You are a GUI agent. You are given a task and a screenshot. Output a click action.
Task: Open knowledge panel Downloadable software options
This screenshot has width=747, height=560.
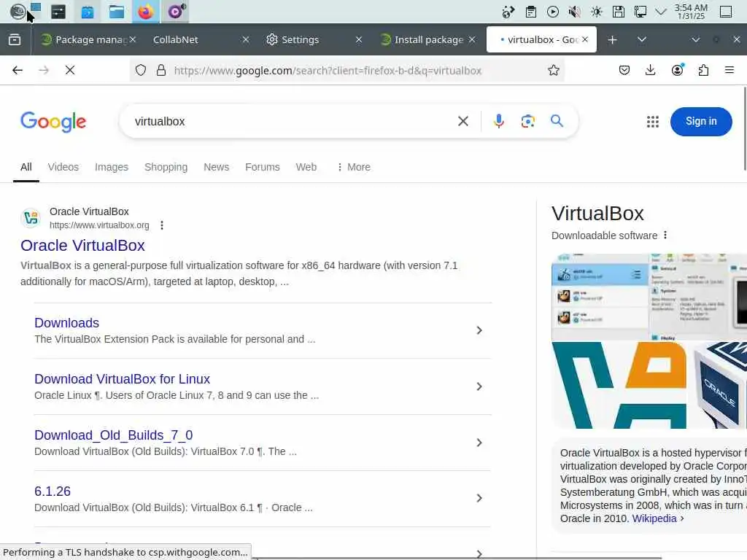coord(665,236)
